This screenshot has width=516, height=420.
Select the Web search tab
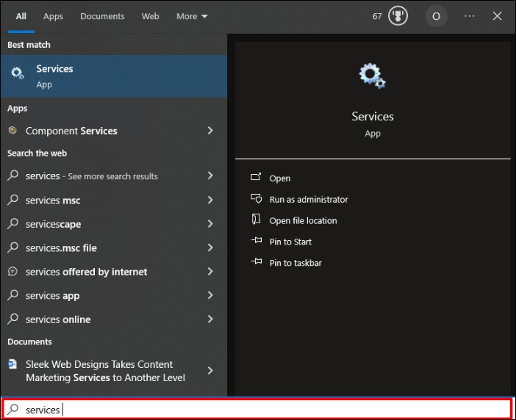tap(150, 16)
